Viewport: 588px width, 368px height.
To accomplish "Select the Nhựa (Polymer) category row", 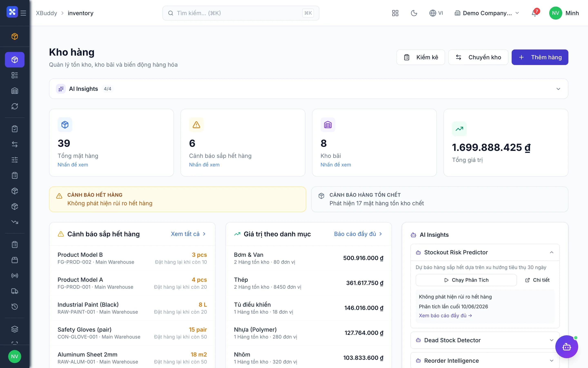I will pyautogui.click(x=308, y=333).
